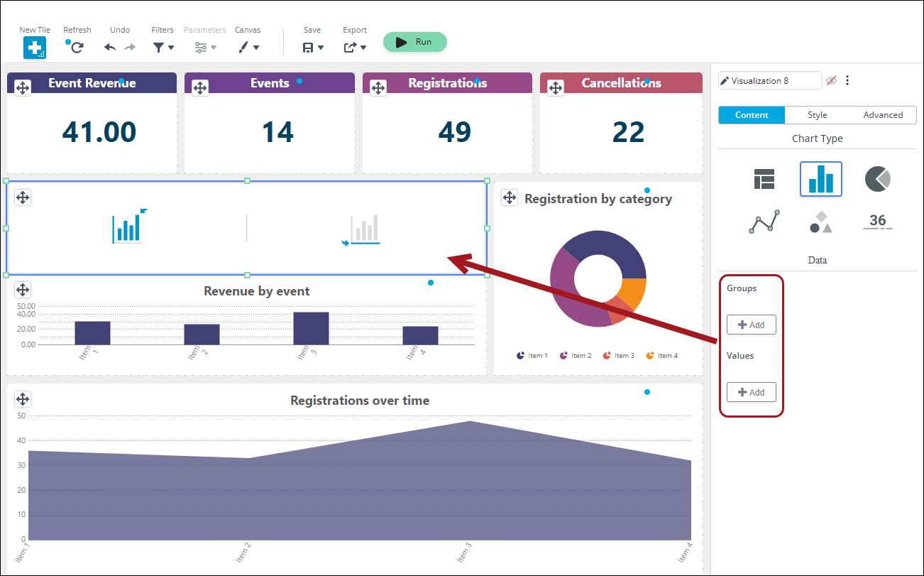Click Add under Groups
Screen dimensions: 924x576
coord(752,325)
